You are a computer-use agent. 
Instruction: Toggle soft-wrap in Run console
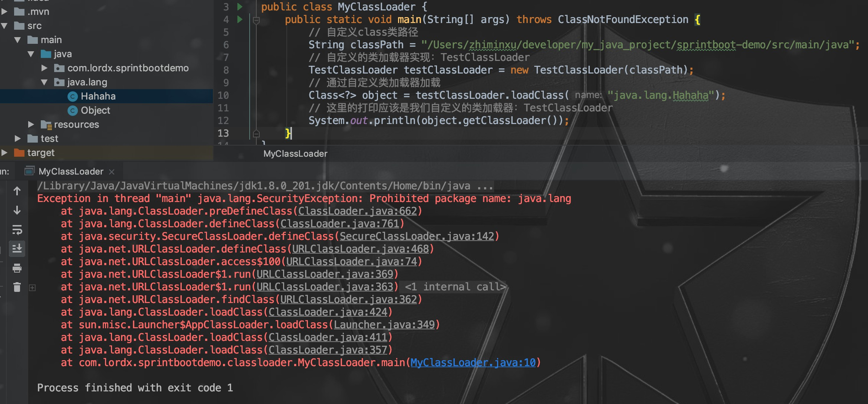[17, 230]
